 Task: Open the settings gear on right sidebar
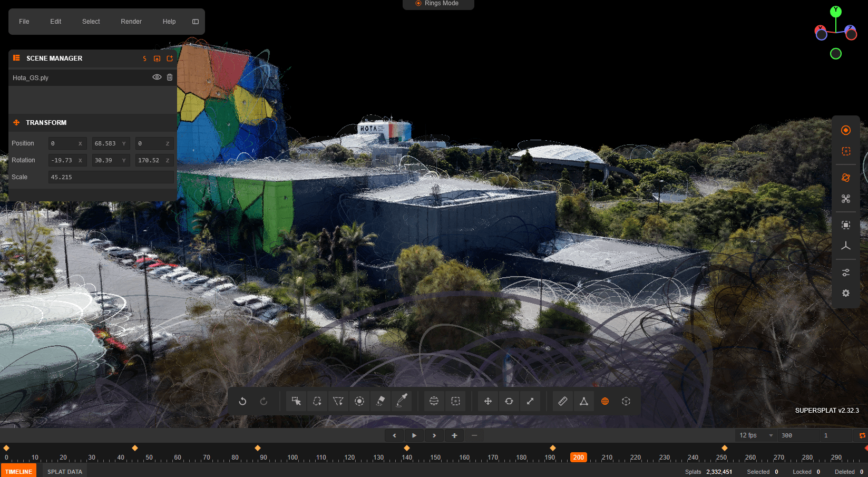pyautogui.click(x=846, y=293)
